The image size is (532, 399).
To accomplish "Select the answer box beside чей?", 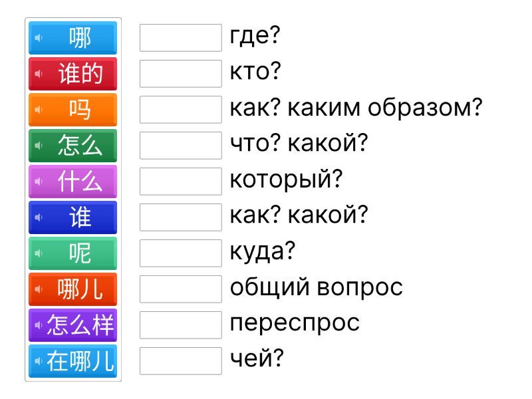I will 180,361.
